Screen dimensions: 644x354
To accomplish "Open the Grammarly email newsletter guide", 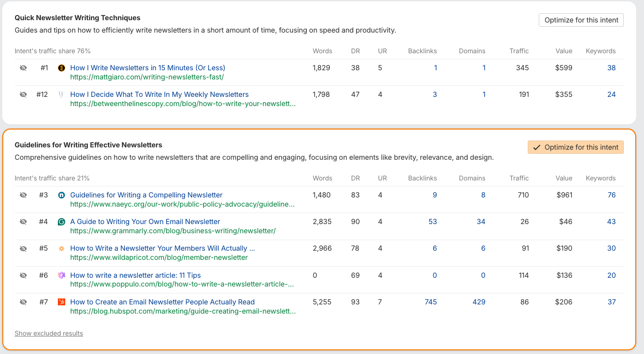I will pos(145,221).
